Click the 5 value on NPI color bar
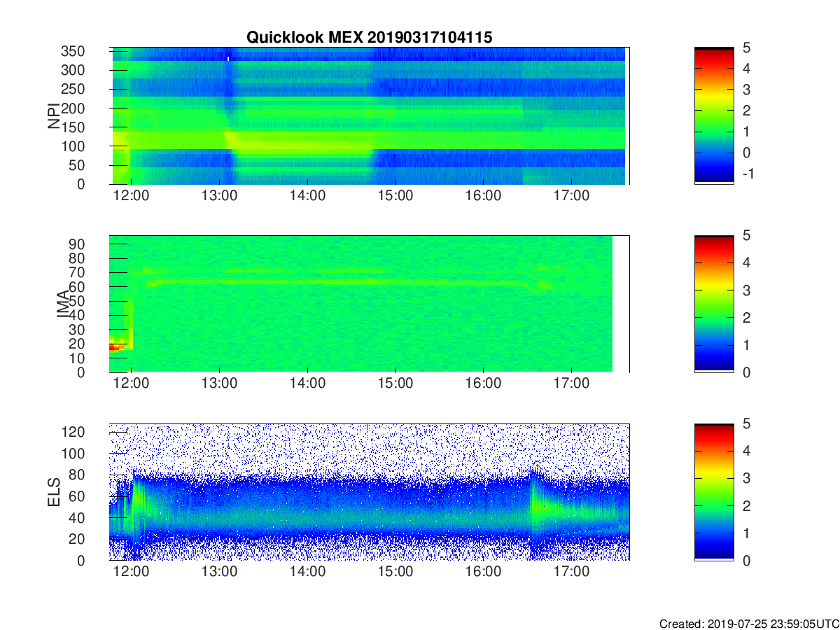The height and width of the screenshot is (630, 840). pos(745,48)
